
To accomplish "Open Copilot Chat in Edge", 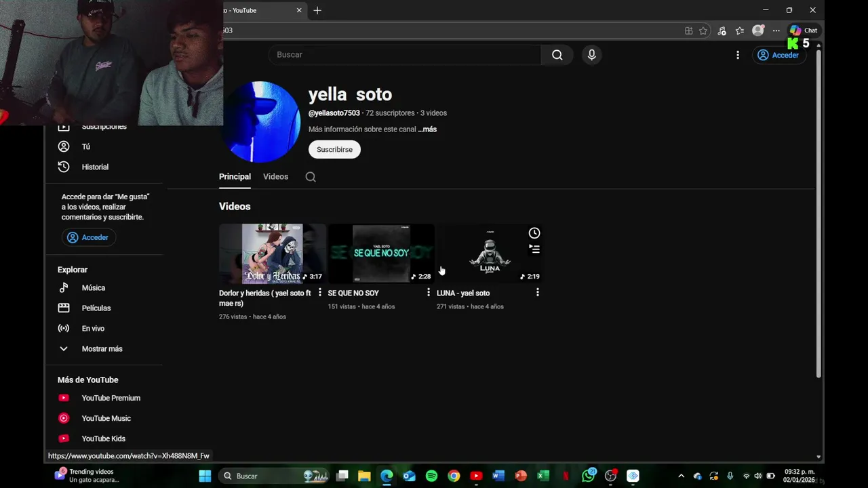I will click(804, 30).
